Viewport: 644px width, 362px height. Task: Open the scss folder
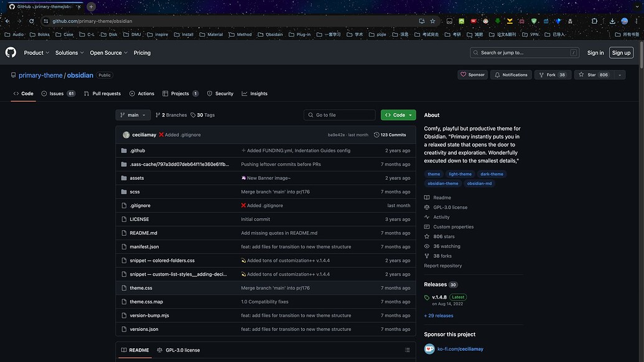tap(134, 192)
